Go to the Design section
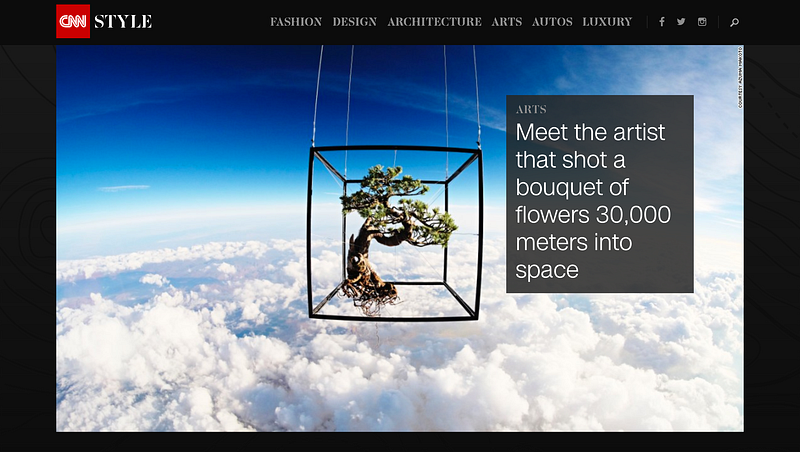Image resolution: width=800 pixels, height=452 pixels. [x=355, y=22]
